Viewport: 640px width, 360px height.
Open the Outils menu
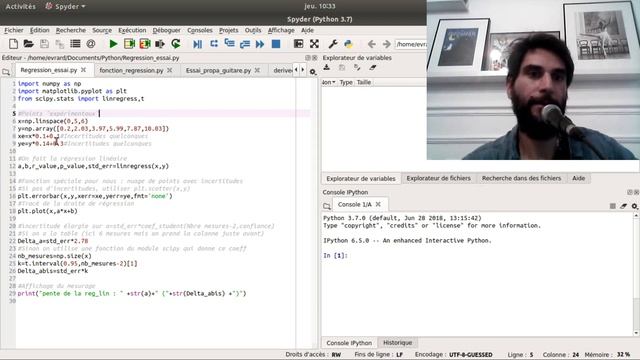(253, 30)
